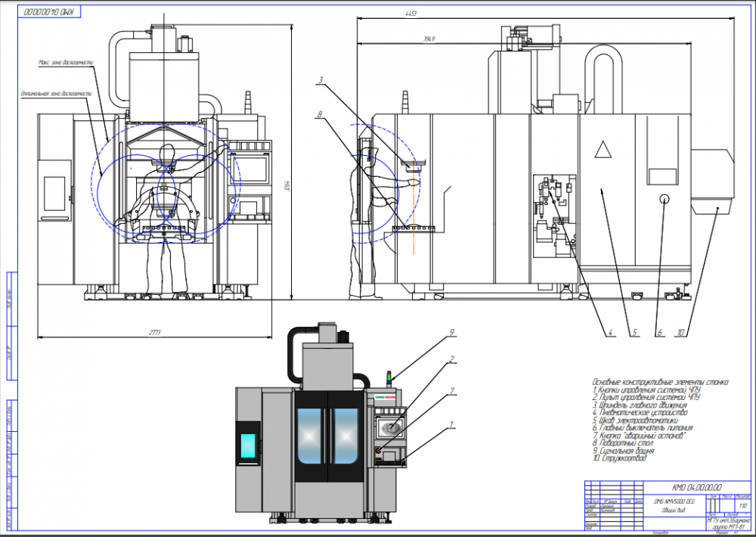Click the 'Оптимальная зона досягаемости' label
756x537 pixels.
pos(56,95)
